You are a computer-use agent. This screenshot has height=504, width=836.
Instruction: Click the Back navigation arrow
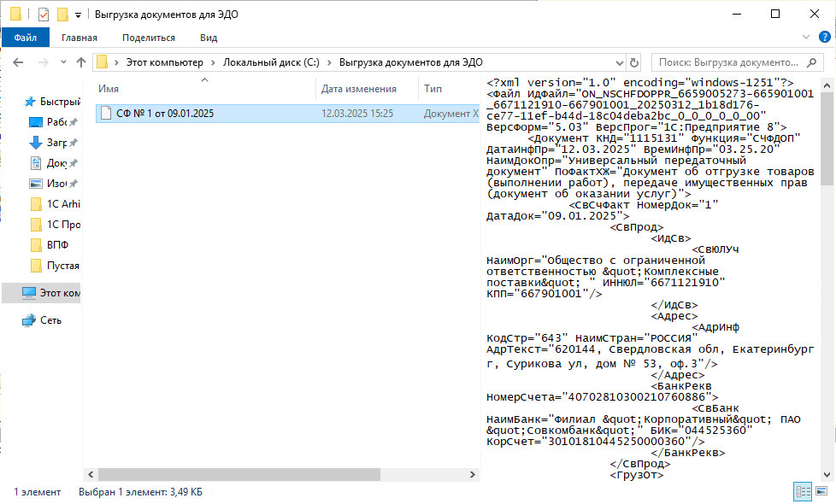click(x=18, y=62)
